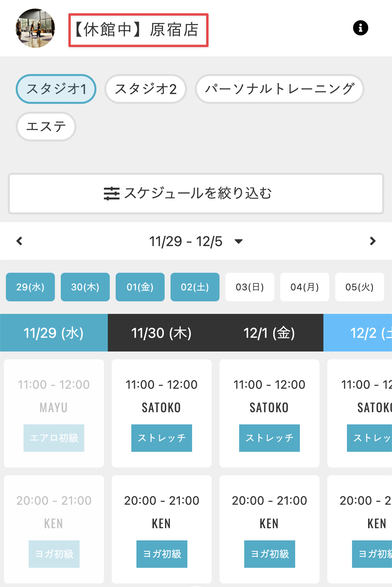Toggle the 29(水) day filter
This screenshot has width=392, height=587.
coord(30,287)
